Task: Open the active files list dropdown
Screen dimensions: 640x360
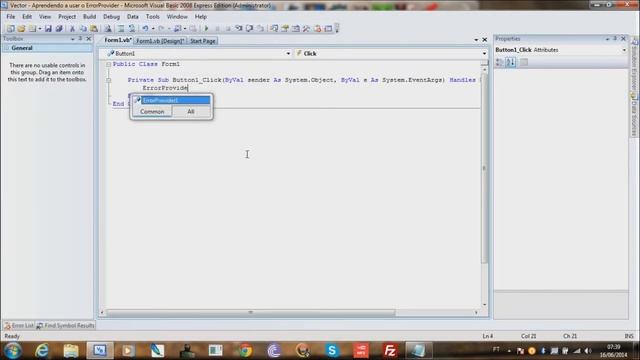Action: tap(476, 40)
